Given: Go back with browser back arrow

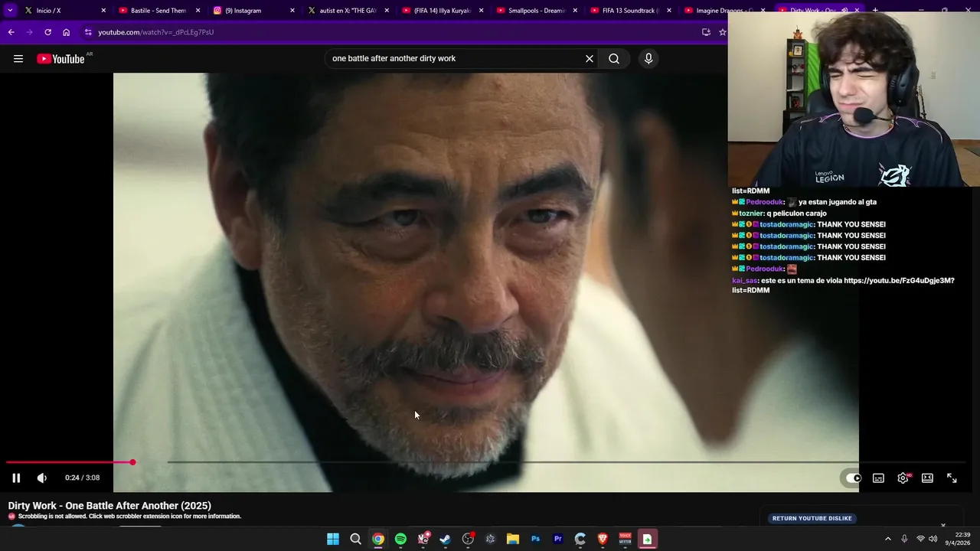Looking at the screenshot, I should 11,32.
